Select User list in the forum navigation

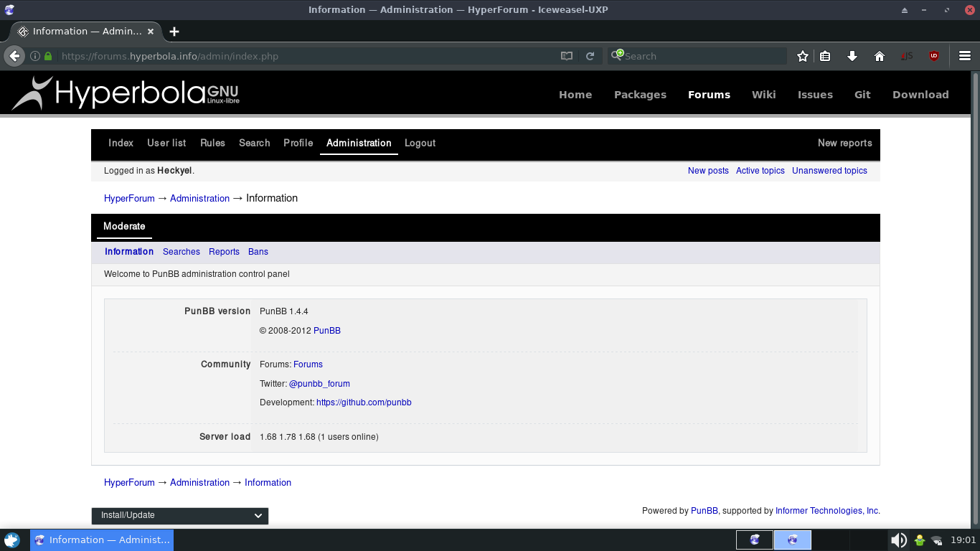point(166,143)
